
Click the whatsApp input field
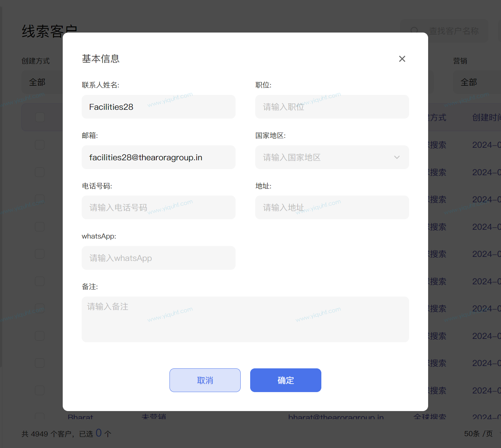pos(159,258)
